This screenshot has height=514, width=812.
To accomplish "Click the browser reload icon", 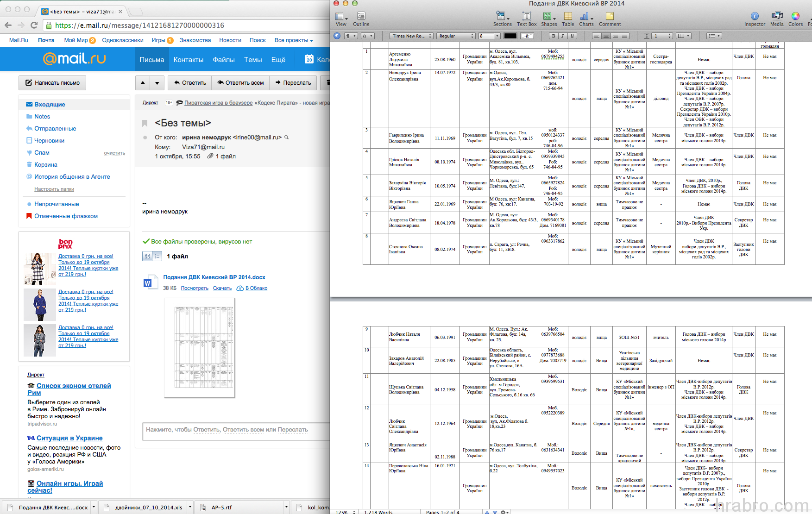I will click(34, 25).
